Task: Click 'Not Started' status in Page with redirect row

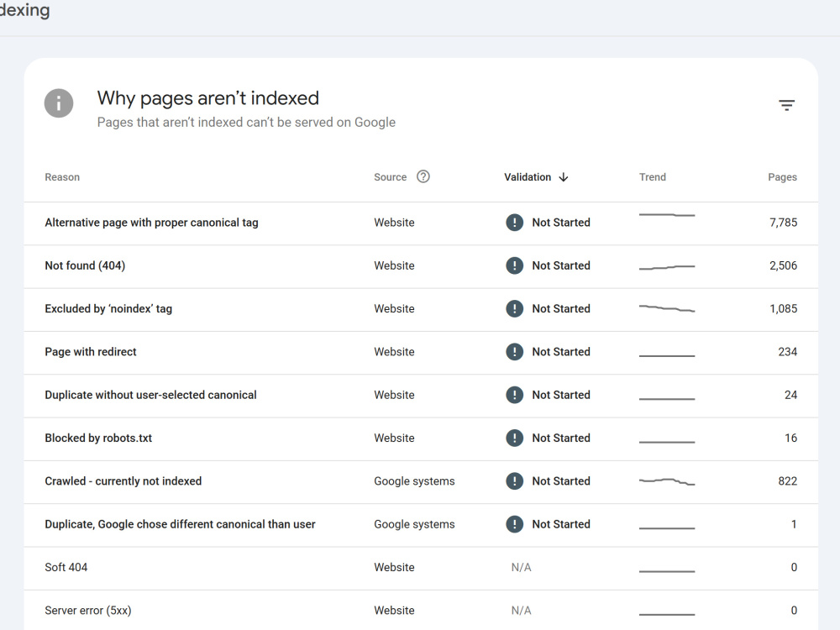Action: coord(561,351)
